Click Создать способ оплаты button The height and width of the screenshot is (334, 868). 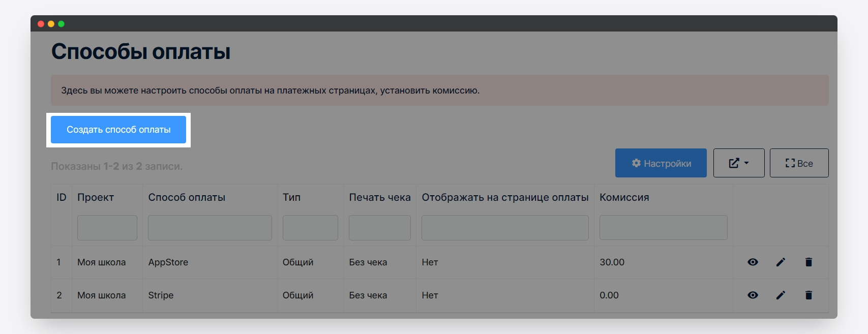click(118, 130)
